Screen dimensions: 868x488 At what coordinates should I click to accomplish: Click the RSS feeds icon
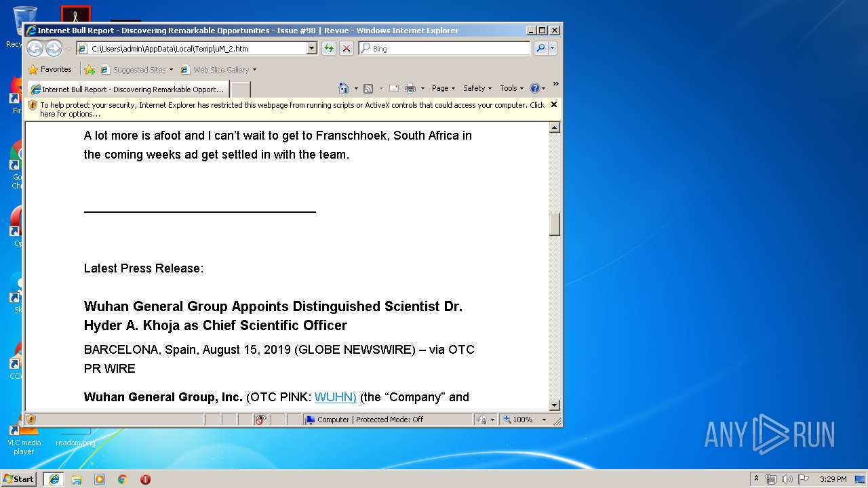[368, 88]
